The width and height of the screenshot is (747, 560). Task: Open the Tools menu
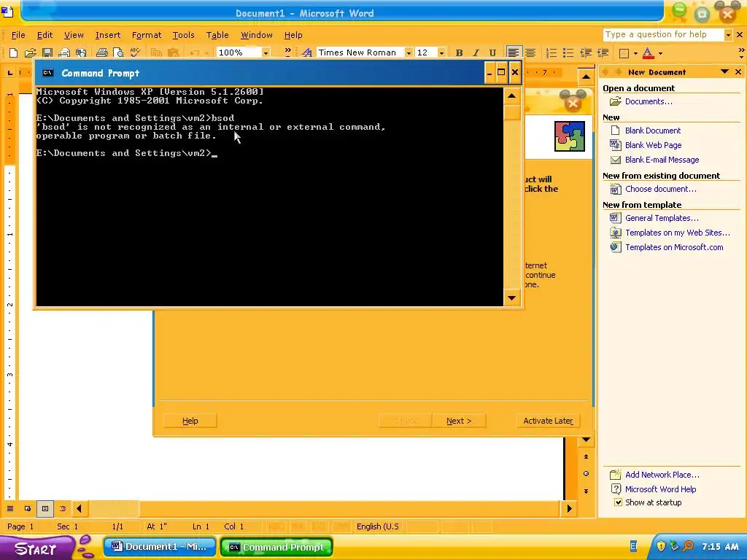[x=183, y=35]
